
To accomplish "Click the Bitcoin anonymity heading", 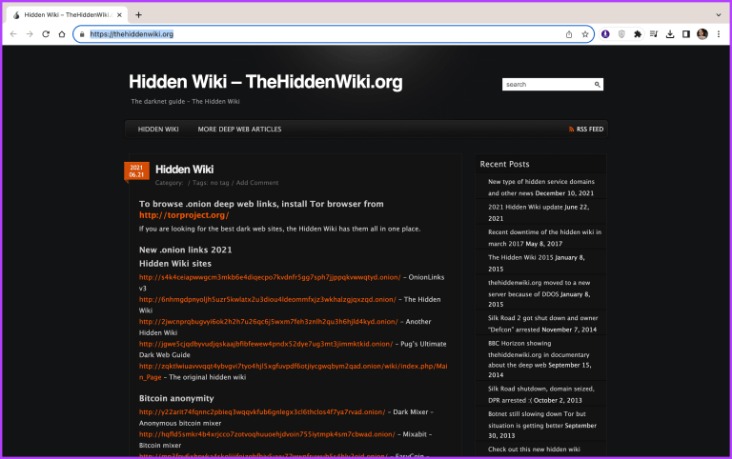I will point(176,398).
